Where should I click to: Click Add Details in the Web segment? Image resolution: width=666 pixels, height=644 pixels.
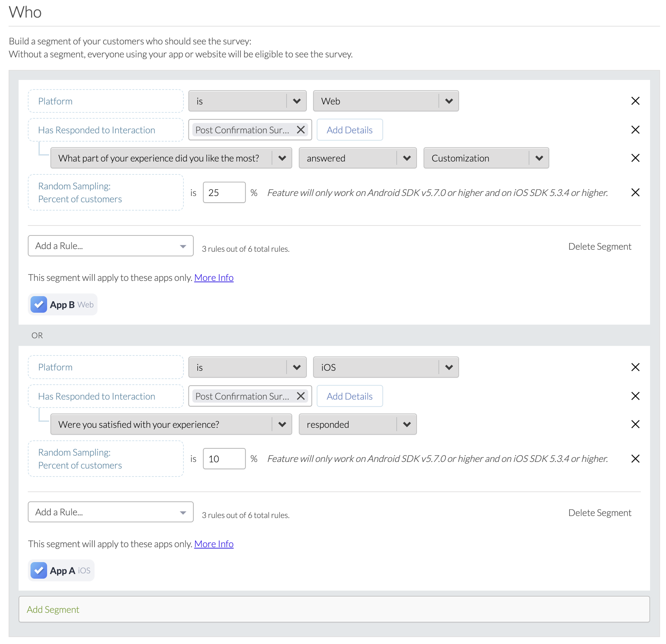(349, 130)
